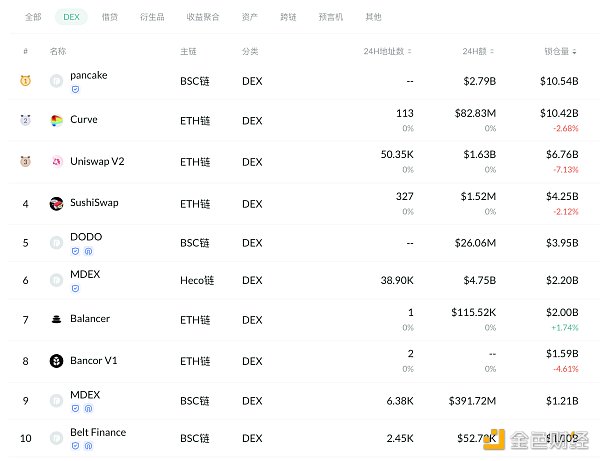
Task: Open the 衍生品 category tab
Action: pos(153,17)
